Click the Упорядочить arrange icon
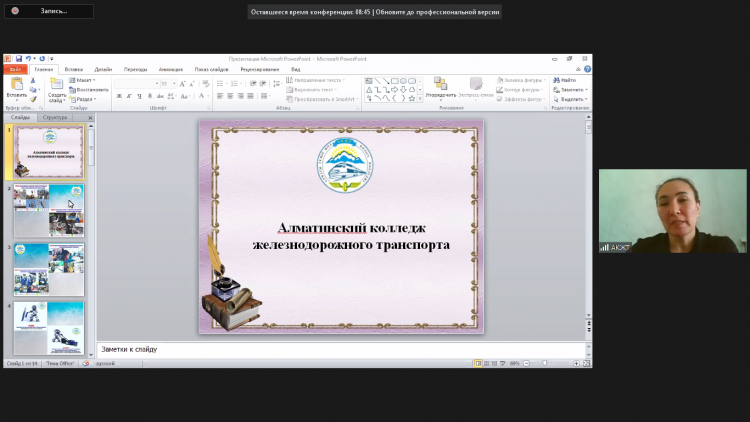The height and width of the screenshot is (422, 750). pos(440,85)
